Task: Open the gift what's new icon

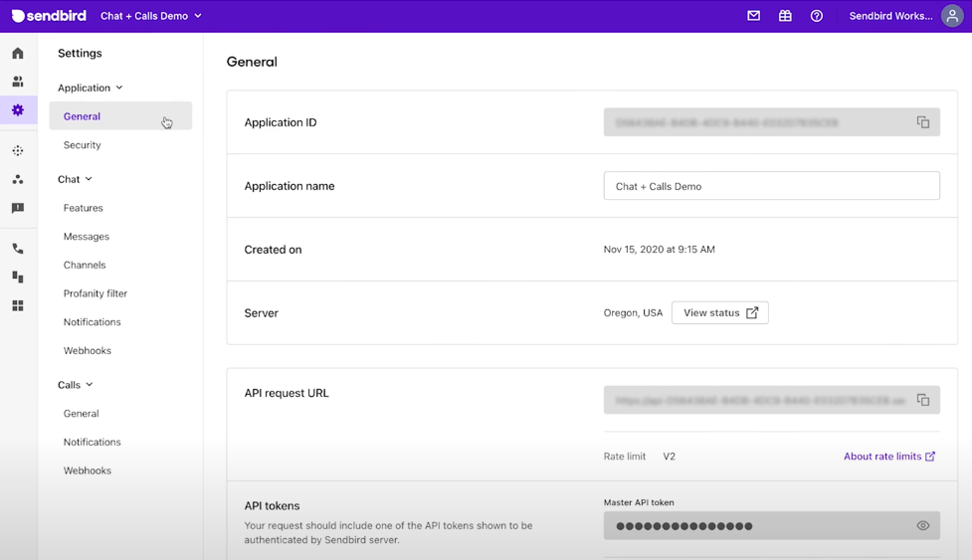Action: coord(785,16)
